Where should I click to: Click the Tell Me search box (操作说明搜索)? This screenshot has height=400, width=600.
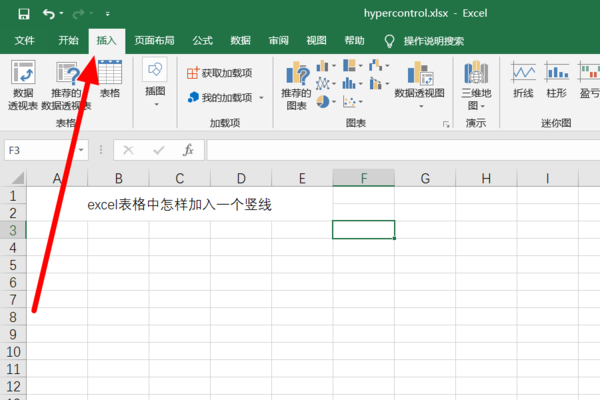click(x=433, y=41)
